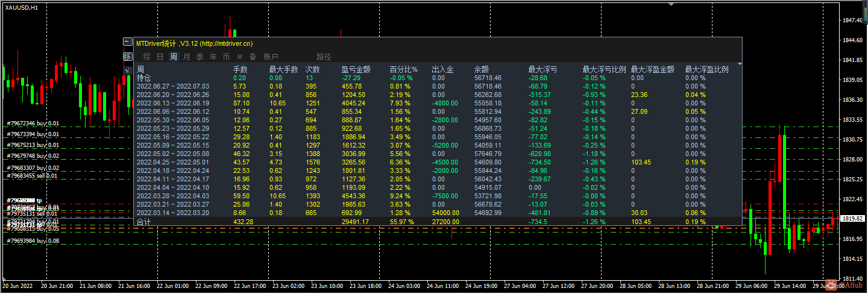Click the 出入金 column header

pyautogui.click(x=443, y=69)
